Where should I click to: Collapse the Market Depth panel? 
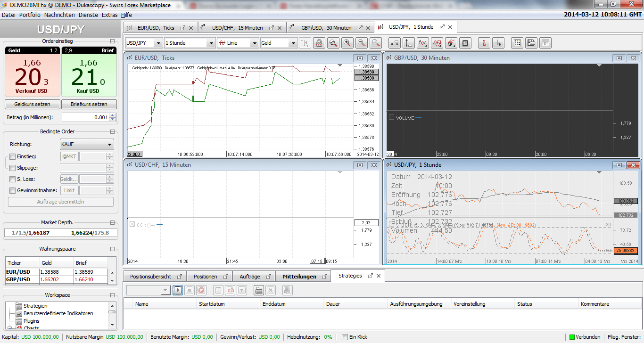pos(112,222)
